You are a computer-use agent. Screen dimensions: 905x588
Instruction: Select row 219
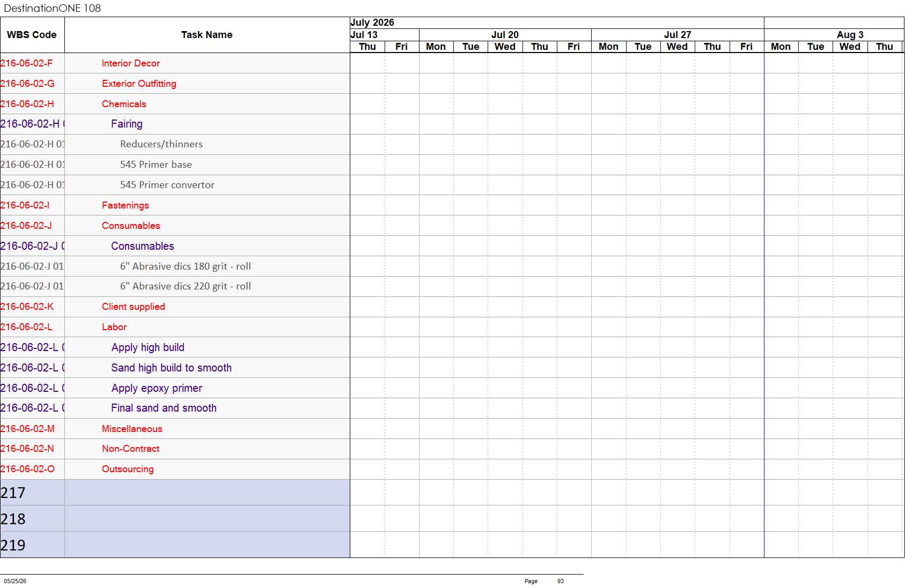[175, 545]
